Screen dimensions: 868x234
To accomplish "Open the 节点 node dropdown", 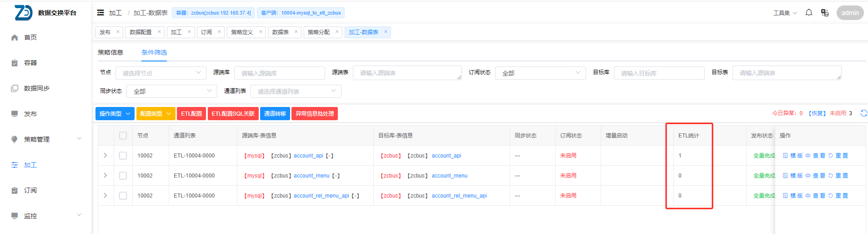I will (x=161, y=73).
